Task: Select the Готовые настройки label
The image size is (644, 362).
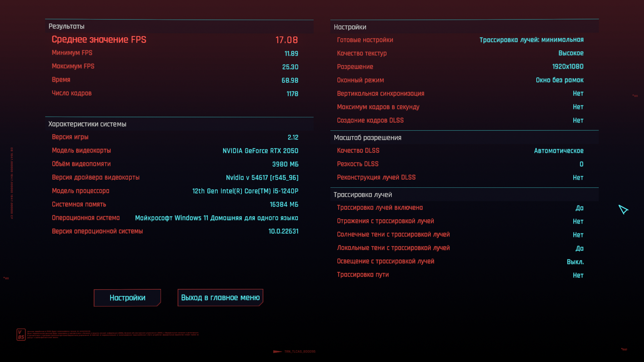Action: [365, 40]
